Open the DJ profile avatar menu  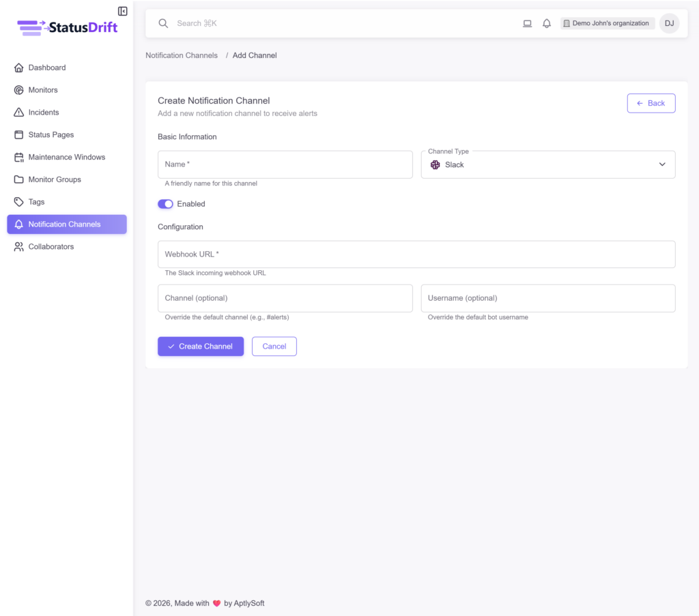tap(669, 23)
